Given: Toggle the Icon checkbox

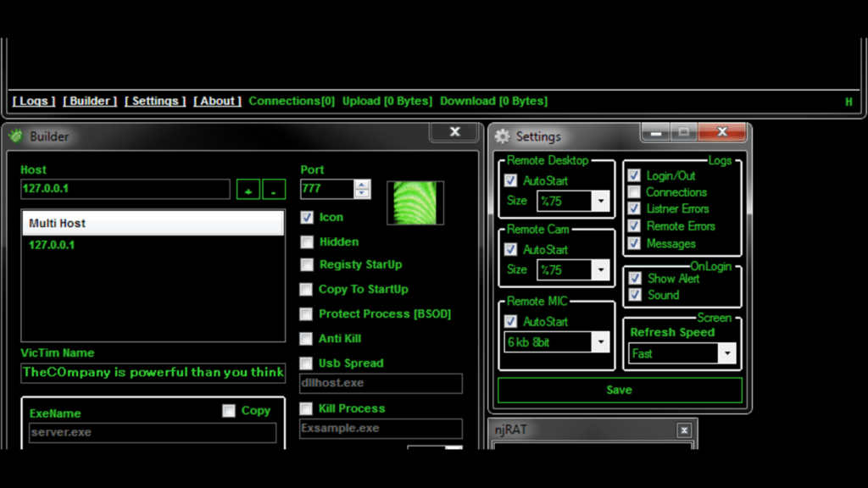Looking at the screenshot, I should pyautogui.click(x=307, y=218).
